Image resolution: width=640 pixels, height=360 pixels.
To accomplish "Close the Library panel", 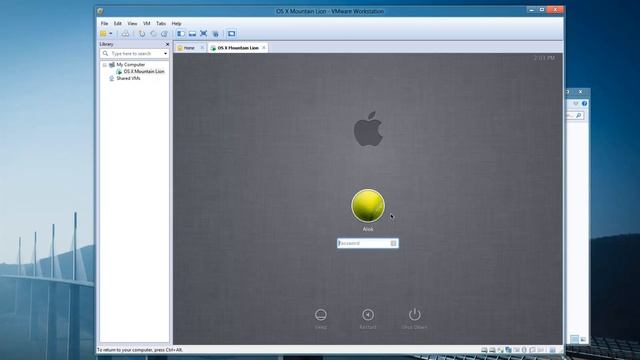I will pos(167,44).
